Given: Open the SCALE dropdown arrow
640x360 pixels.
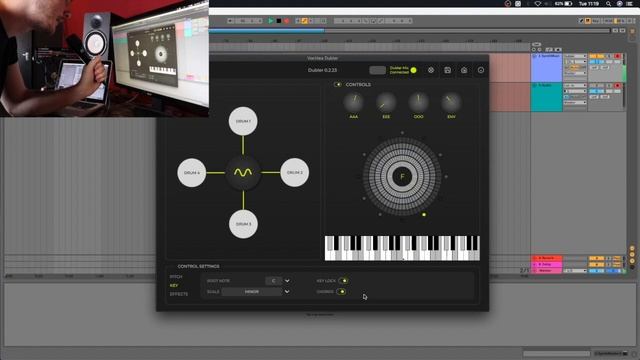Looking at the screenshot, I should point(287,291).
